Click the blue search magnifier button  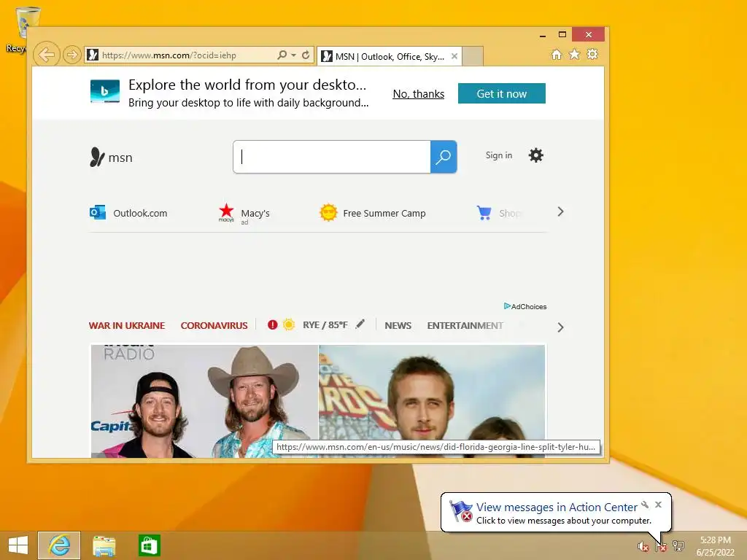pyautogui.click(x=444, y=157)
